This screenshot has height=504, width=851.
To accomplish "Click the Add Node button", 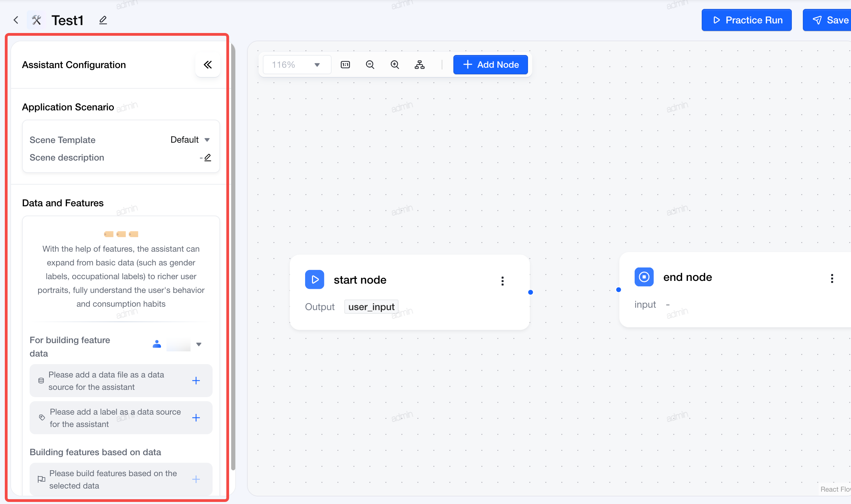I will tap(491, 65).
